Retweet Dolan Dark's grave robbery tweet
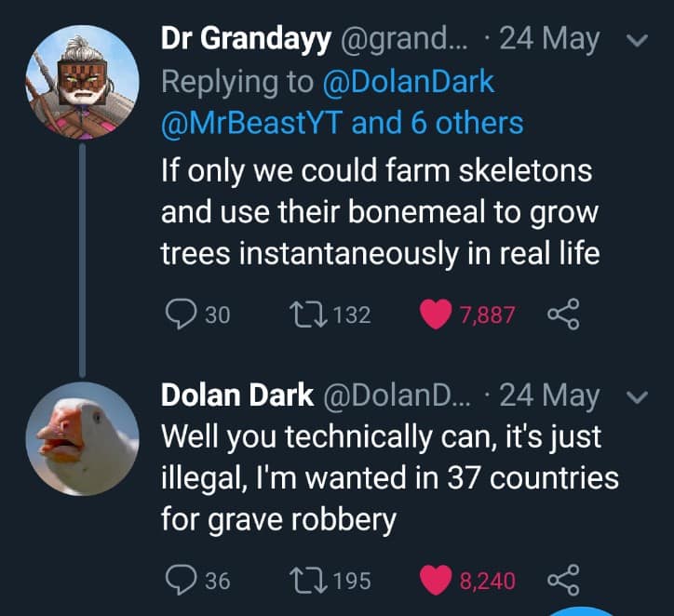674x616 pixels. point(307,581)
